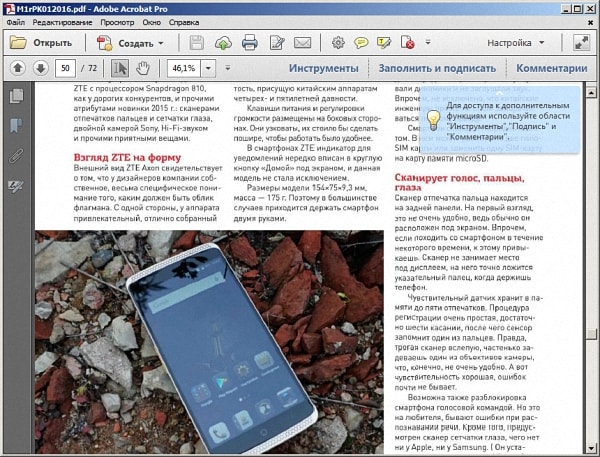Click the save floppy disk icon
The image size is (600, 457).
point(197,42)
